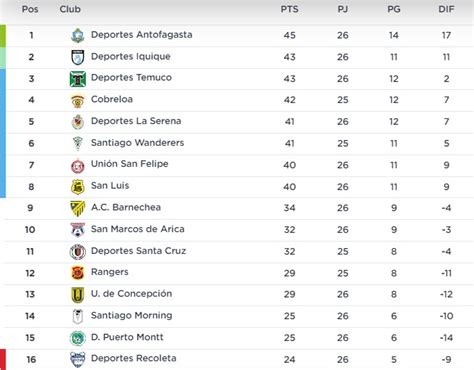Open San Marcos de Arica team name
474x370 pixels.
[x=138, y=229]
